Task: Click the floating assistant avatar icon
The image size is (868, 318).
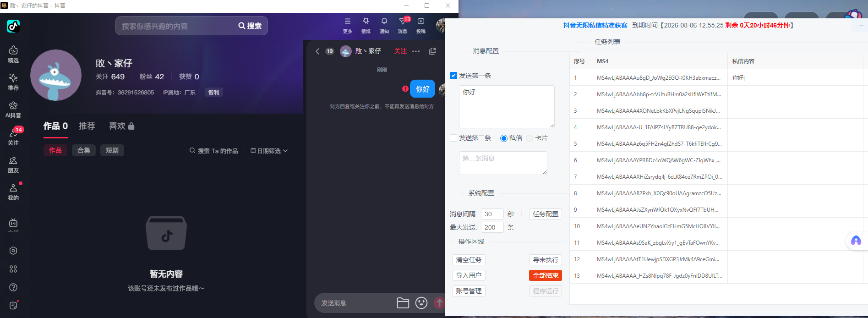Action: (x=856, y=241)
